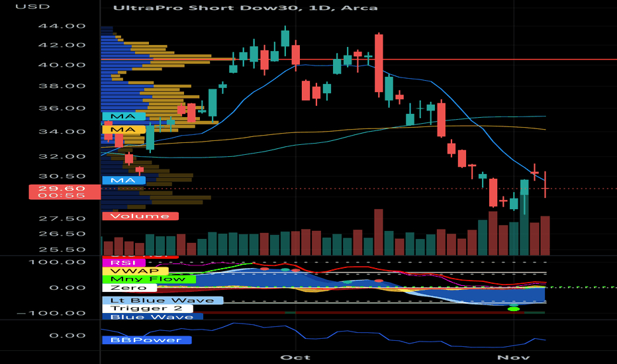Click the -100.00 oscillator scale label

tap(52, 313)
